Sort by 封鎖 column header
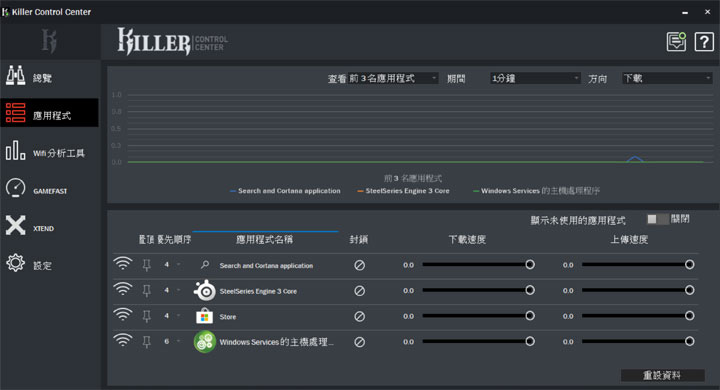Viewport: 720px width, 390px height. tap(359, 239)
